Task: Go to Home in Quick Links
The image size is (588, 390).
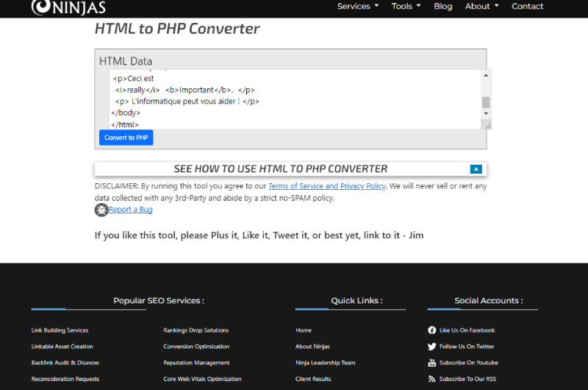Action: pos(304,330)
